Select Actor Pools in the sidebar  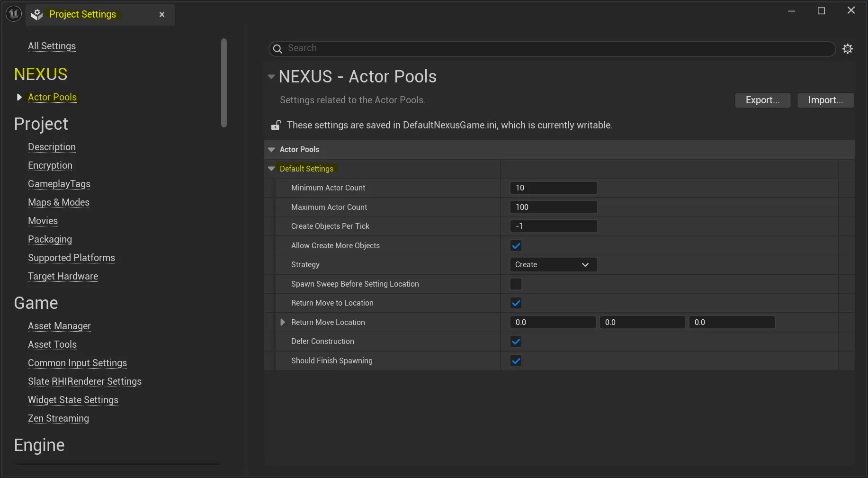(52, 97)
